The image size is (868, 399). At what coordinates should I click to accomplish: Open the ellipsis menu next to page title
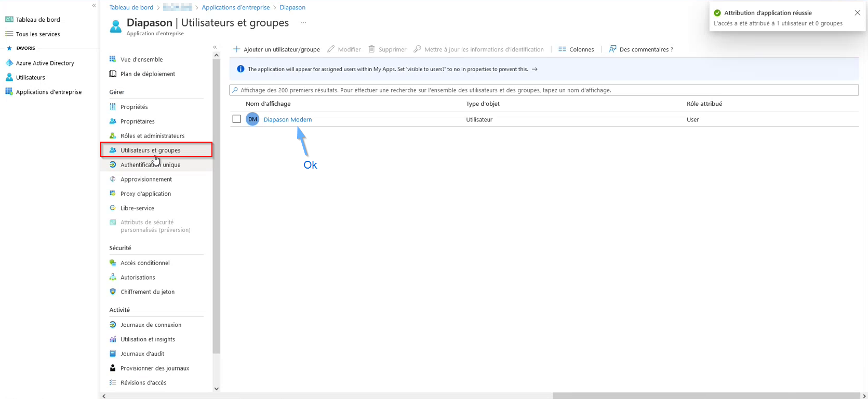click(303, 23)
